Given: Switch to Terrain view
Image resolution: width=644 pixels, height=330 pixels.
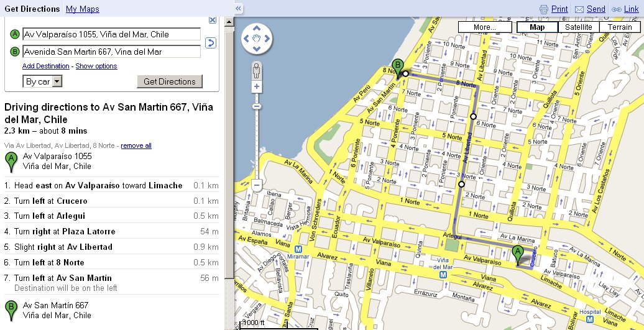Looking at the screenshot, I should click(620, 27).
